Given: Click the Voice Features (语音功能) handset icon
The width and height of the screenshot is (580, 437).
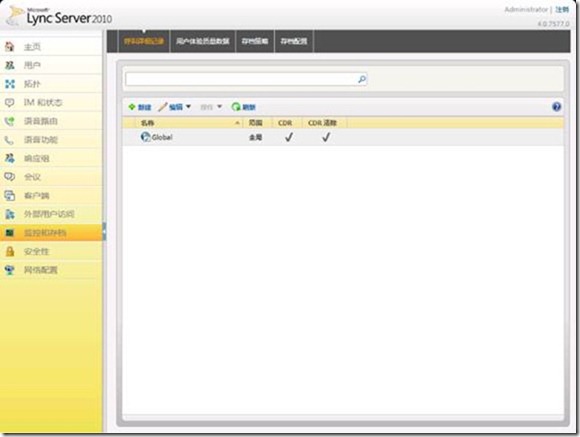Looking at the screenshot, I should coord(10,140).
